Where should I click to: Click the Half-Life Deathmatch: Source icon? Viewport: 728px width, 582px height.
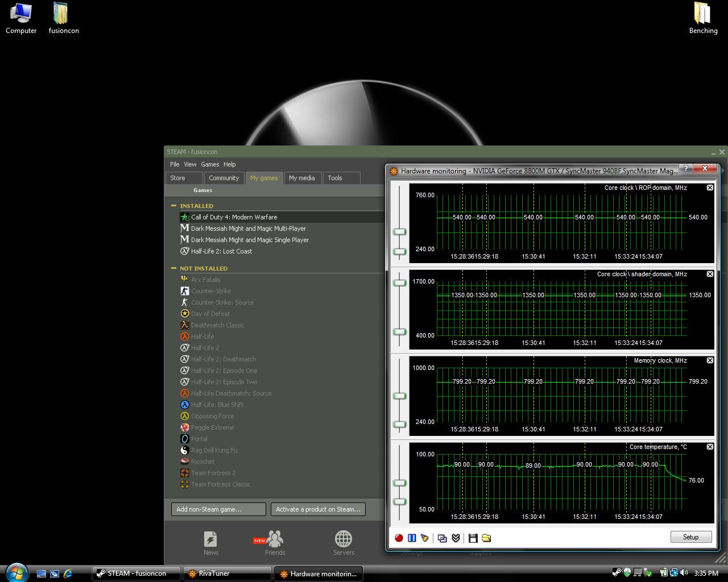(184, 393)
